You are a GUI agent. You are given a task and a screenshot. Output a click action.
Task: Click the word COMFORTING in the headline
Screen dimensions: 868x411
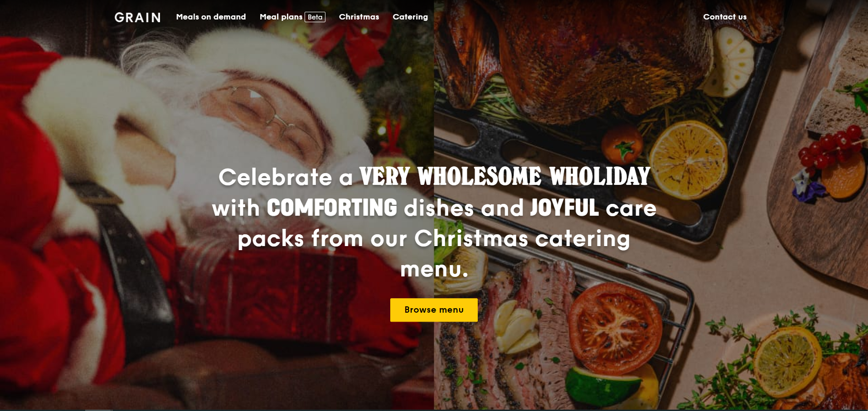coord(332,208)
